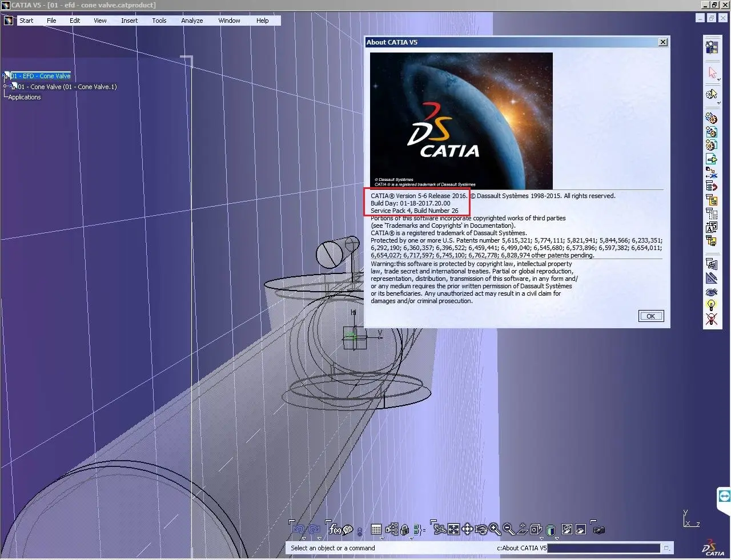Open the Redo history dropdown arrow

pyautogui.click(x=319, y=538)
